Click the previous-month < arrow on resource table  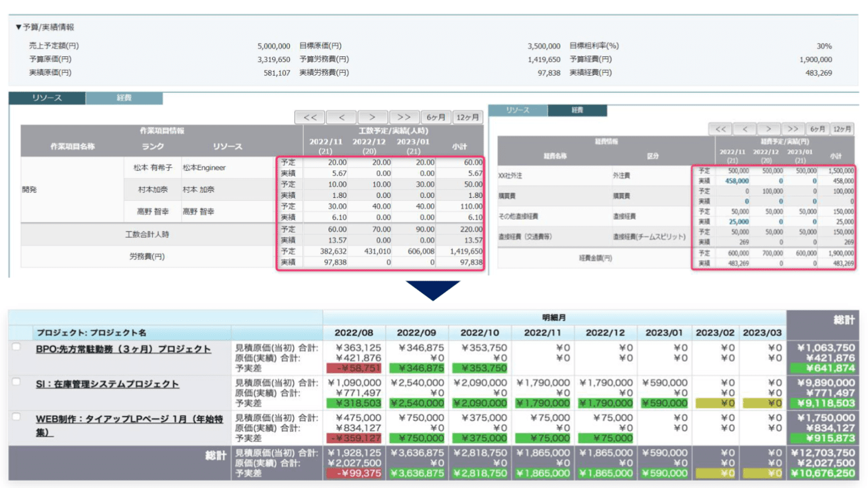[342, 117]
